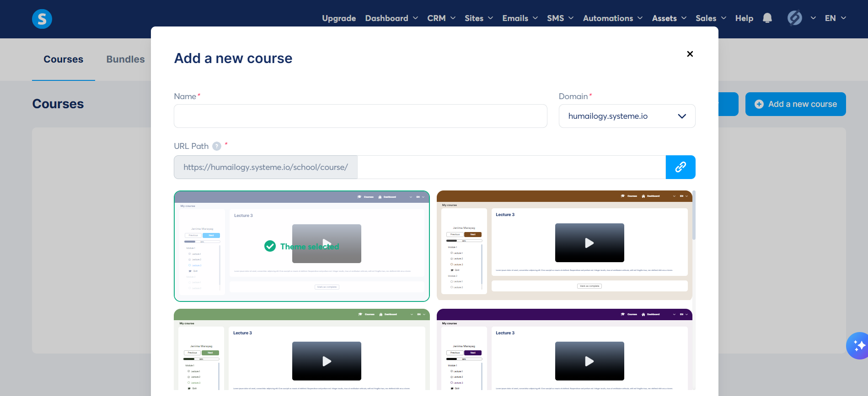Viewport: 868px width, 396px height.
Task: Open the Help page
Action: tap(744, 18)
